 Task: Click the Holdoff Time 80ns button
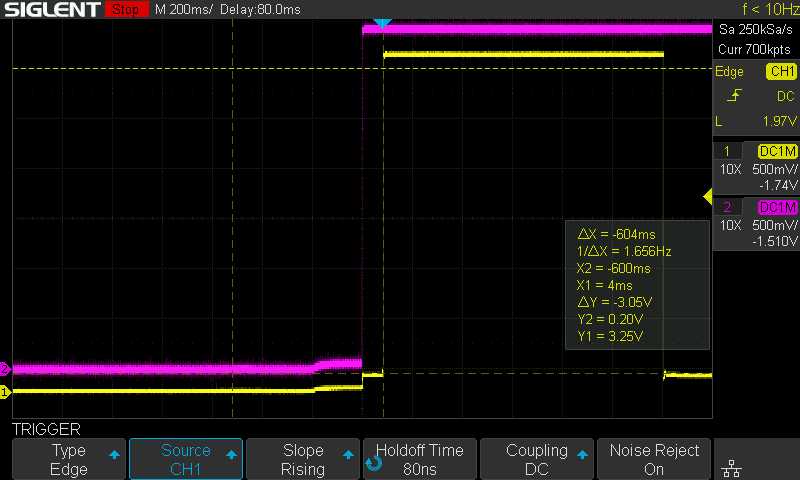[420, 460]
